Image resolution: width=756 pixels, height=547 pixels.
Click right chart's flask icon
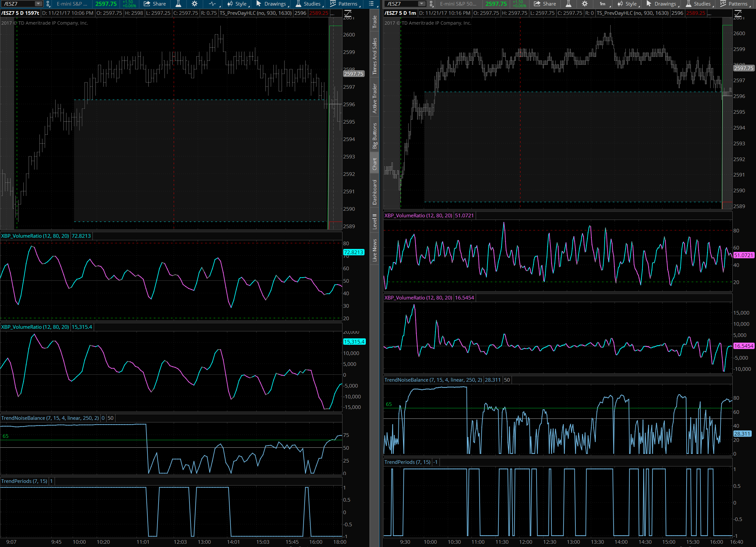point(568,4)
